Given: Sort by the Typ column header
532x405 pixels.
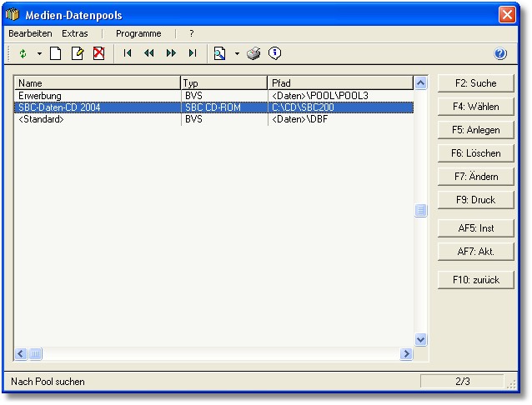Looking at the screenshot, I should 223,83.
